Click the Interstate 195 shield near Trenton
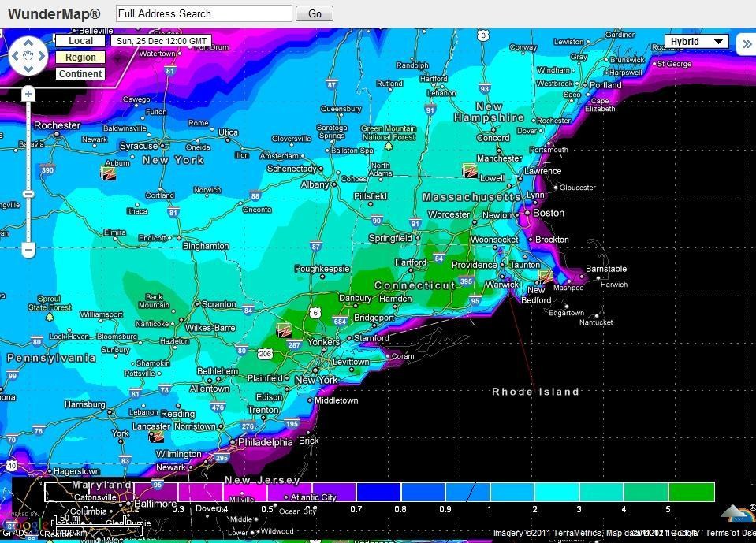 click(x=292, y=423)
